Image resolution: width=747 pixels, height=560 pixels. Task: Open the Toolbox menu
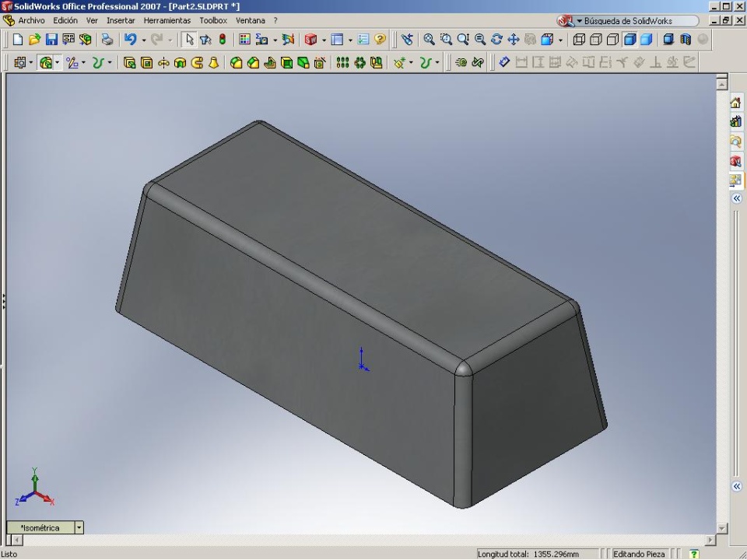tap(213, 20)
